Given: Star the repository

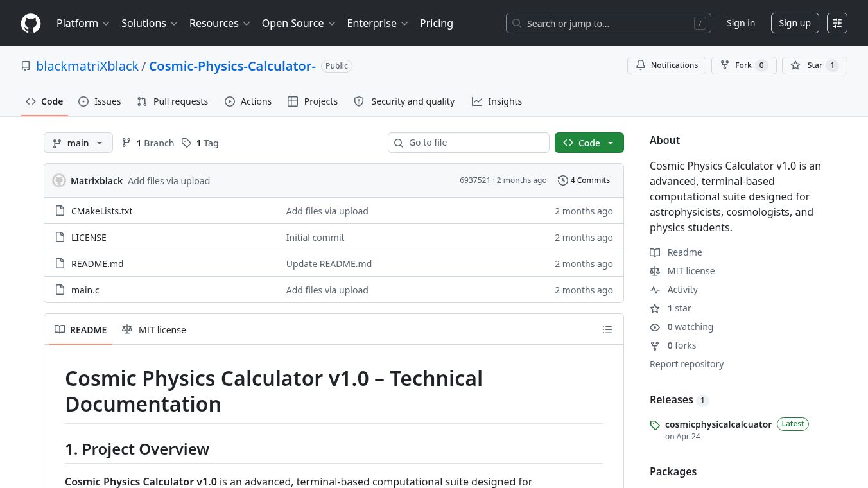Looking at the screenshot, I should (x=814, y=65).
